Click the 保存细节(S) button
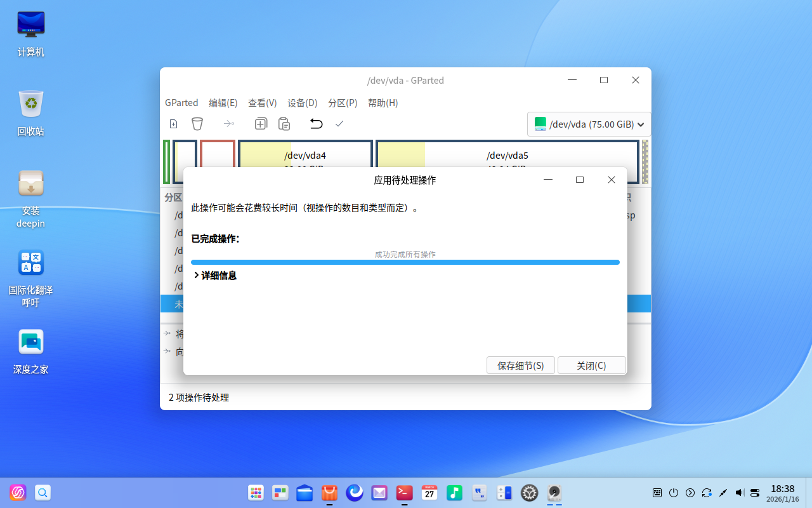The width and height of the screenshot is (812, 508). tap(520, 365)
